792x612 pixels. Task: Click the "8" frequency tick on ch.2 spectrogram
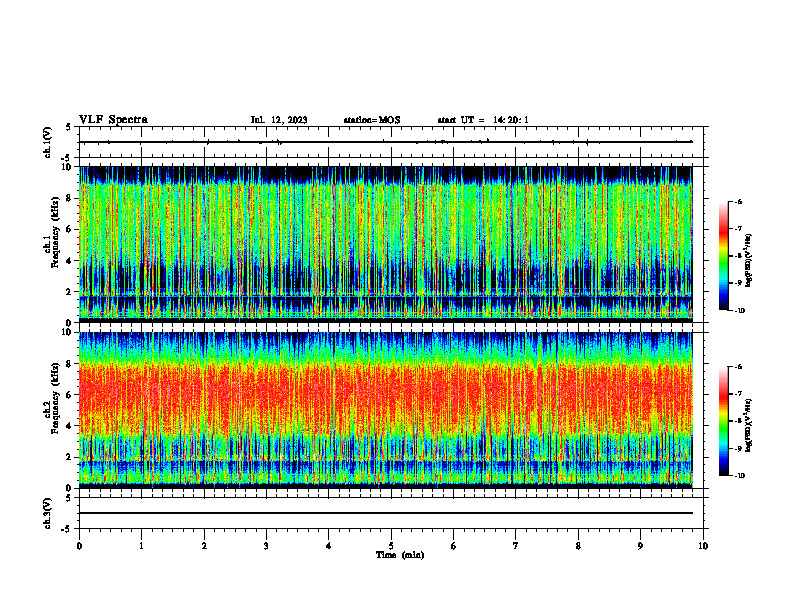[71, 364]
